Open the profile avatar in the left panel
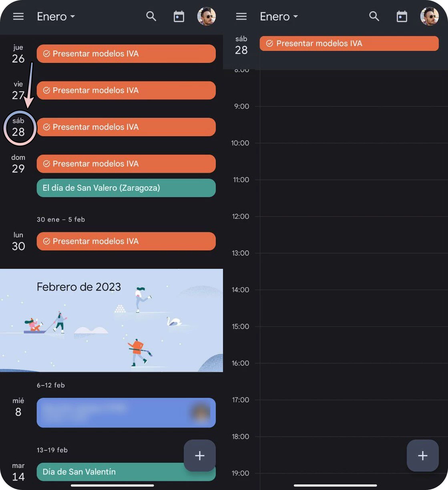Image resolution: width=448 pixels, height=490 pixels. point(207,16)
